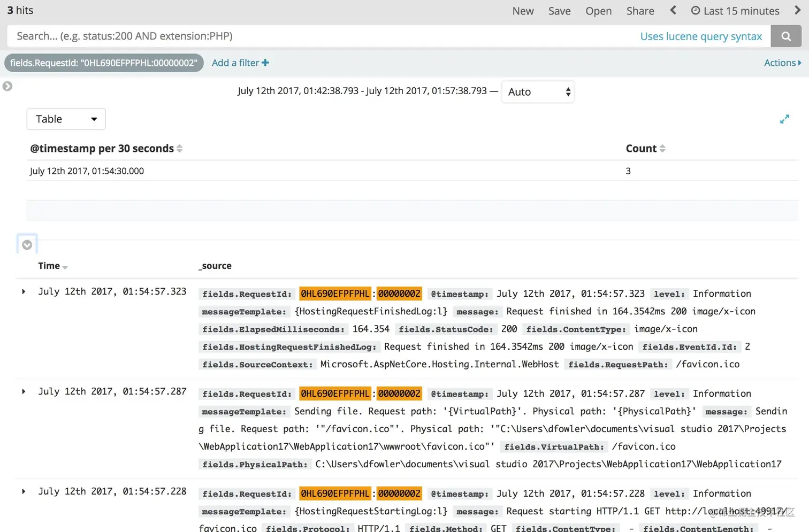The image size is (809, 532).
Task: Click the 3 hits counter
Action: tap(20, 10)
